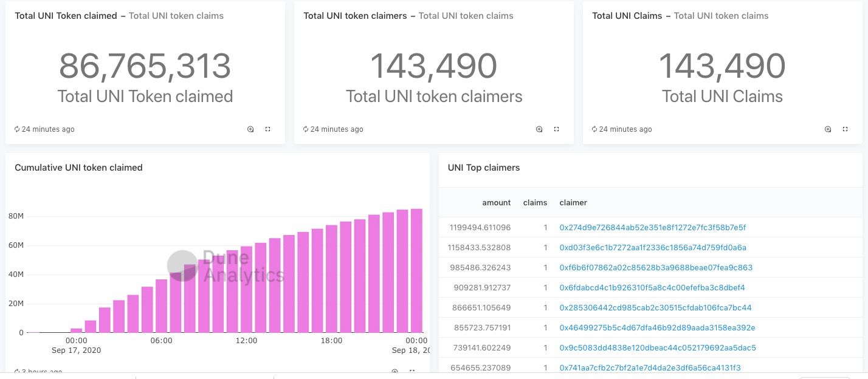Image resolution: width=868 pixels, height=379 pixels.
Task: Select the amount cell 909281.912737
Action: coord(483,288)
